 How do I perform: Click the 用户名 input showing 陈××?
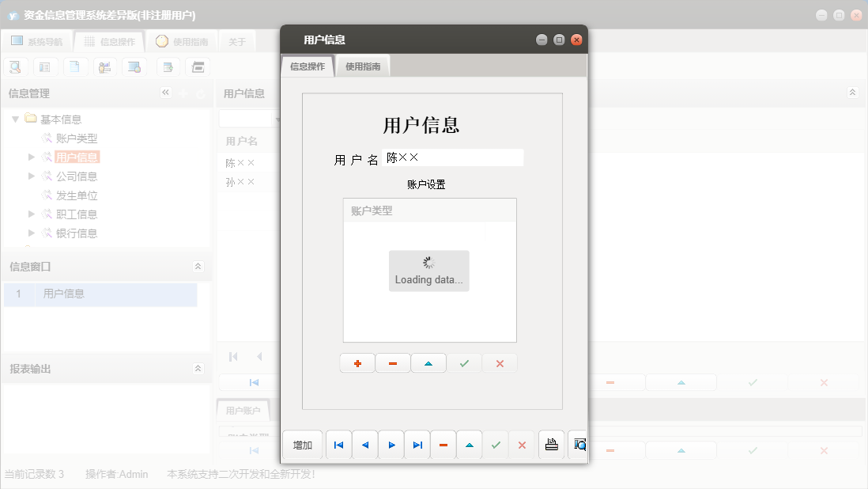click(x=452, y=157)
